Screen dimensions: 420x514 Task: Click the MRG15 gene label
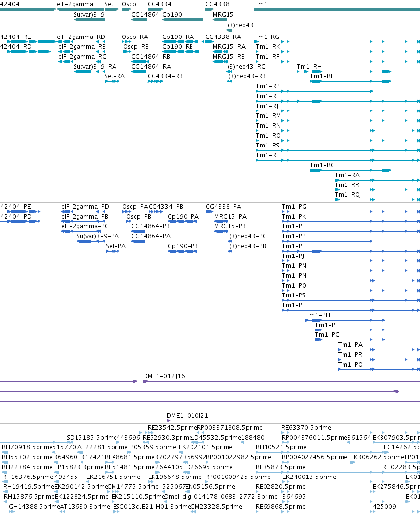pyautogui.click(x=223, y=14)
